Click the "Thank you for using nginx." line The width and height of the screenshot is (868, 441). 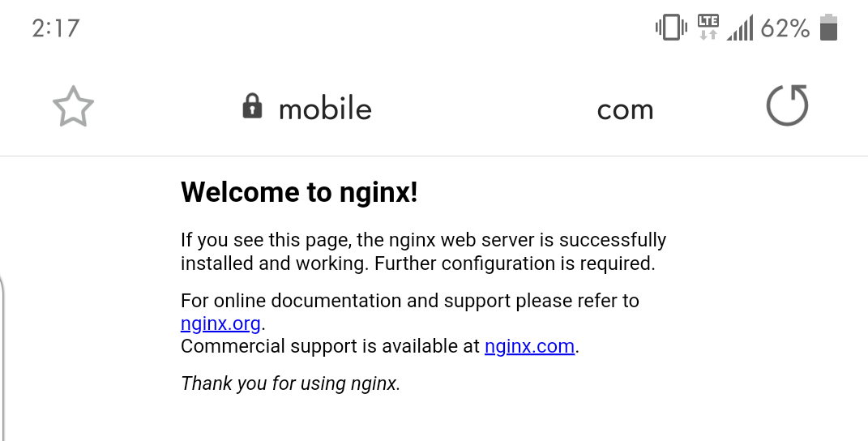291,383
